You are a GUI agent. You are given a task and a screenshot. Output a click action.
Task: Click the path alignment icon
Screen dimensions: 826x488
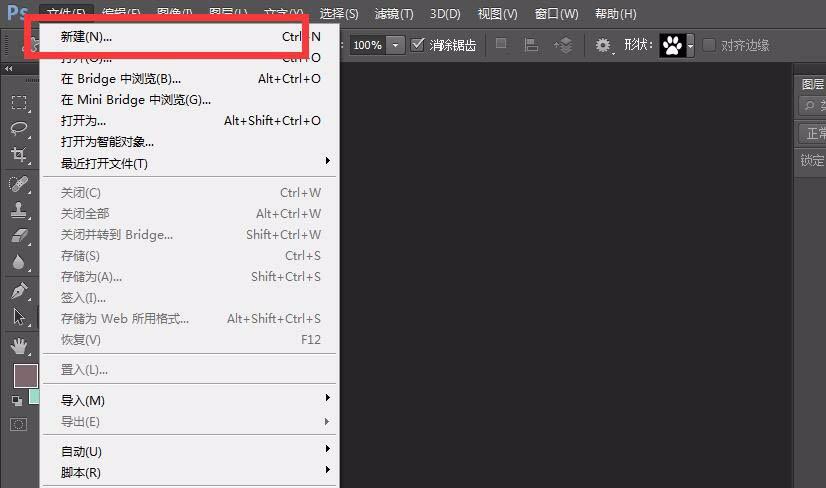(532, 45)
